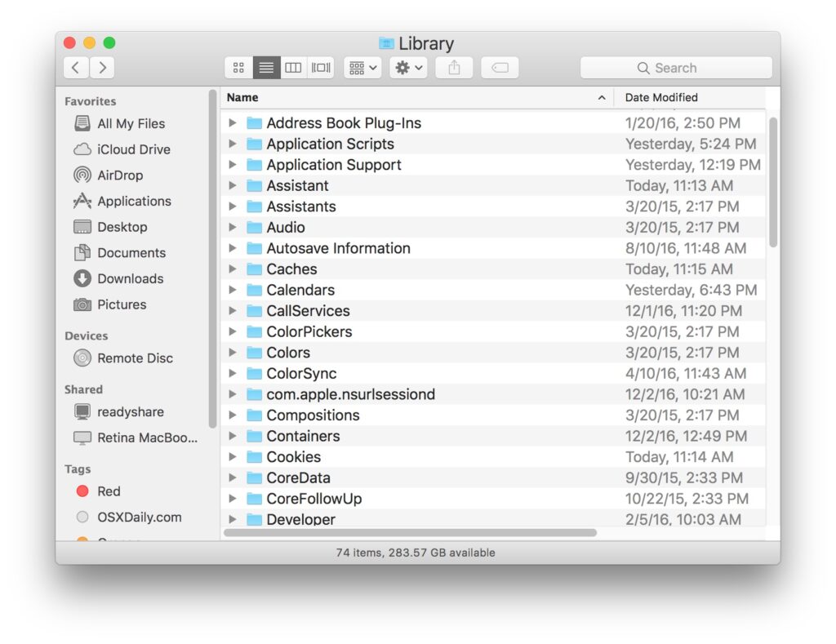Viewport: 836px width, 644px height.
Task: Open the Edit Tags toolbar icon
Action: coord(500,68)
